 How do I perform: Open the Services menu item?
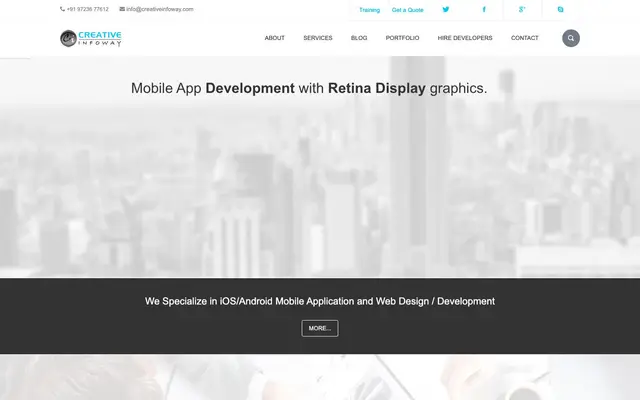click(x=318, y=38)
